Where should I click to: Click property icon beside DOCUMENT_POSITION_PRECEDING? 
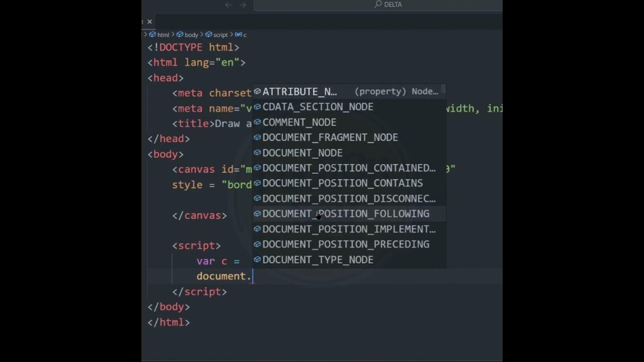coord(257,244)
